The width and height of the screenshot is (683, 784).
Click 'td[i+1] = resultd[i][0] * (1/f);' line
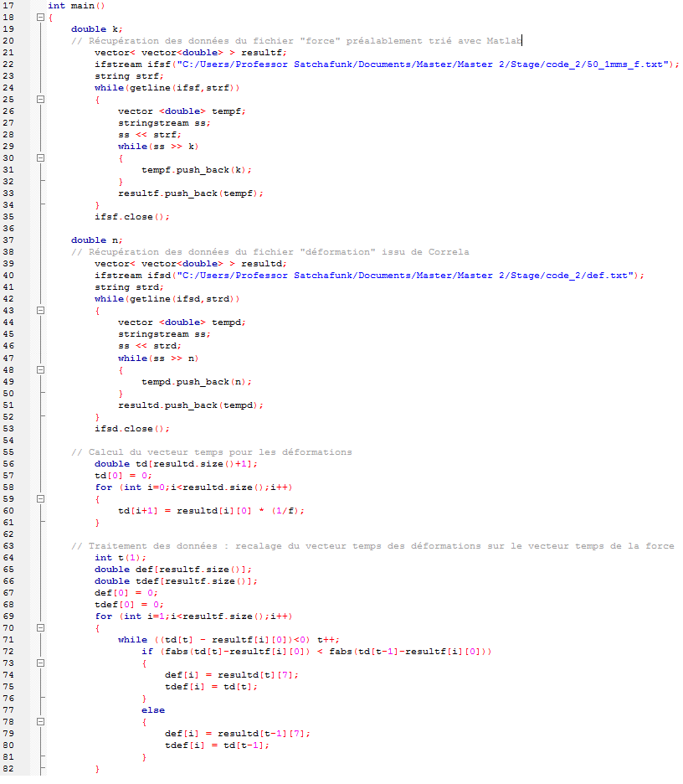211,511
